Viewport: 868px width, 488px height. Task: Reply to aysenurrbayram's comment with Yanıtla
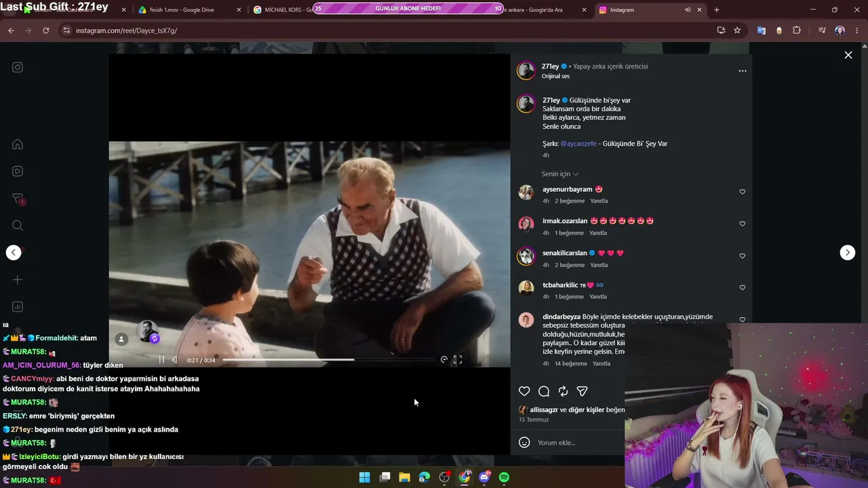599,201
